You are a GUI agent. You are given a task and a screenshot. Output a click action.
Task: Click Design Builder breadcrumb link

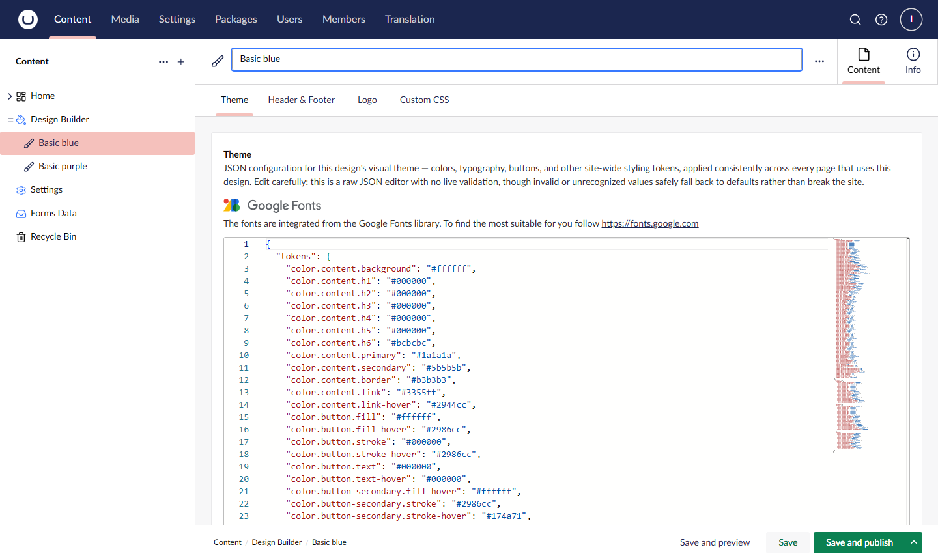pyautogui.click(x=277, y=542)
